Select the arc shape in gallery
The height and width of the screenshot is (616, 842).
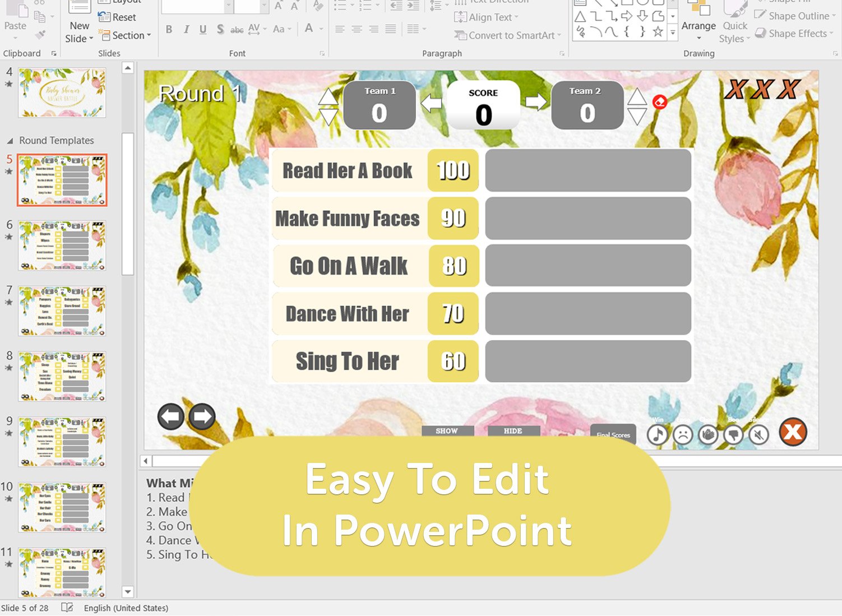click(596, 32)
